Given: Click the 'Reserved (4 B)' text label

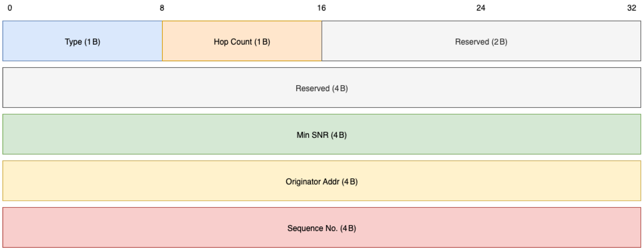Looking at the screenshot, I should (322, 88).
